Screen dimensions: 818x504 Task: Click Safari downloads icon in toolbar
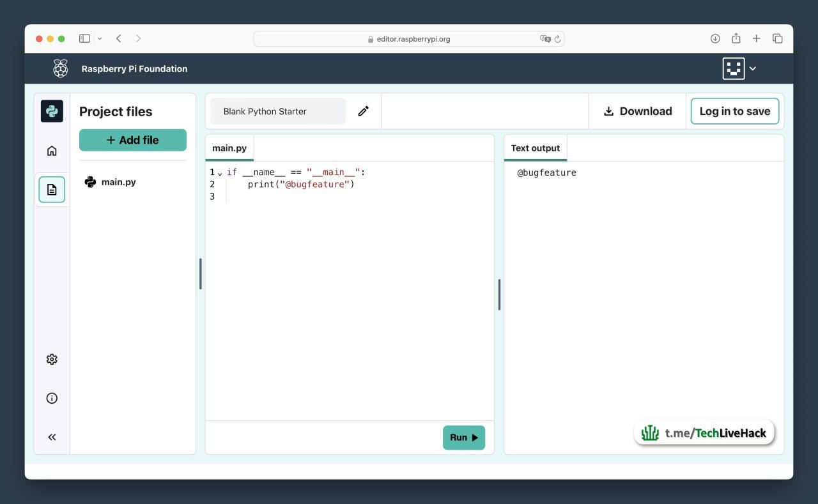715,39
